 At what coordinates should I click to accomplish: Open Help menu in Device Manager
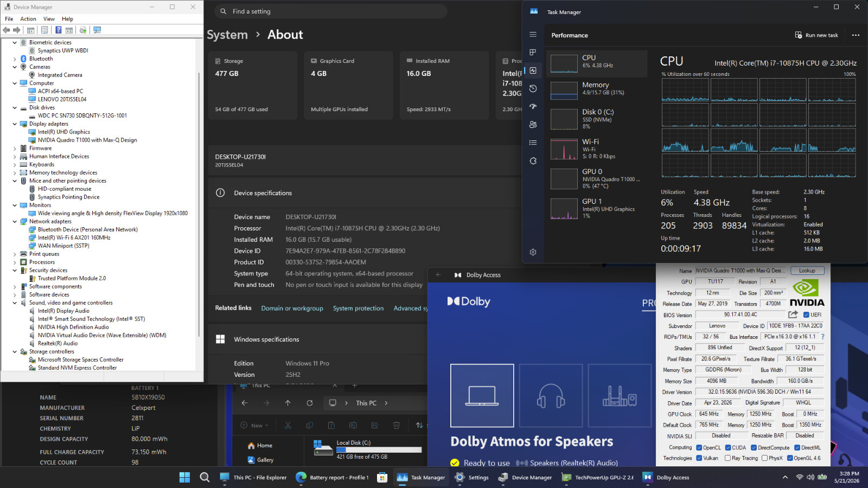[x=67, y=19]
